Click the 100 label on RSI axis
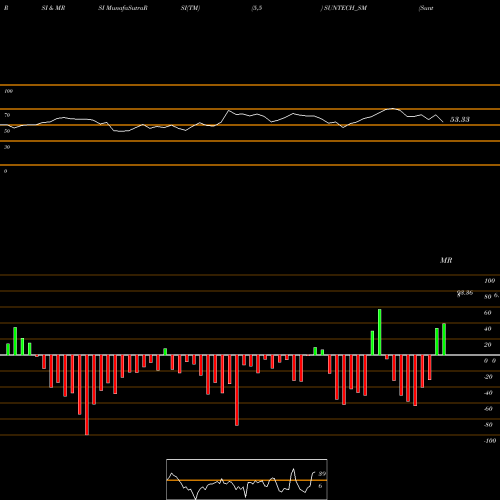Viewport: 500px width, 500px height. pyautogui.click(x=8, y=91)
